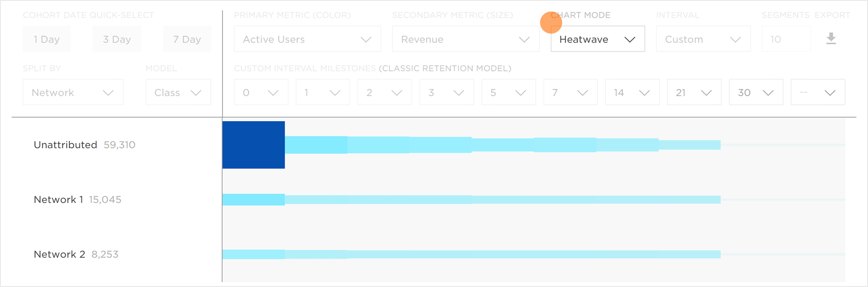Expand the Class model dropdown

(x=178, y=92)
